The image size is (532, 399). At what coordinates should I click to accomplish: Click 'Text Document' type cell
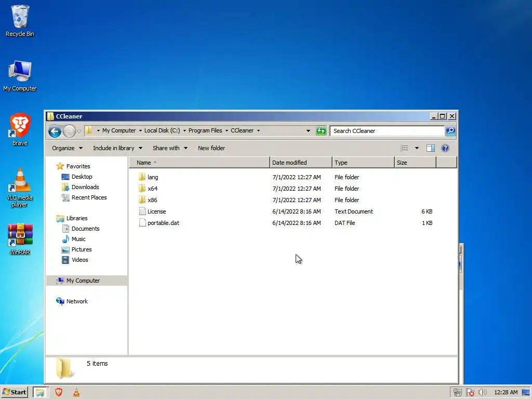pyautogui.click(x=353, y=211)
